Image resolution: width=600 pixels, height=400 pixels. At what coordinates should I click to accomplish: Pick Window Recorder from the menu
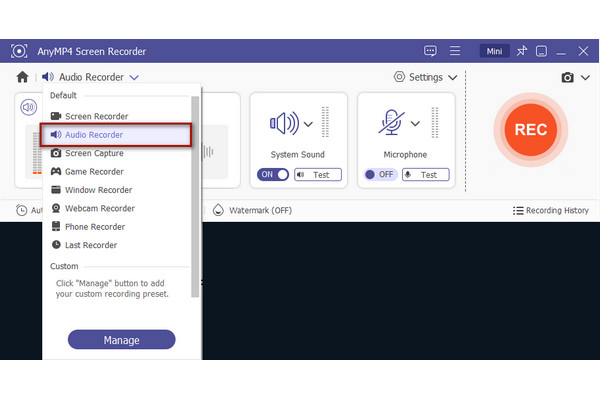click(117, 190)
